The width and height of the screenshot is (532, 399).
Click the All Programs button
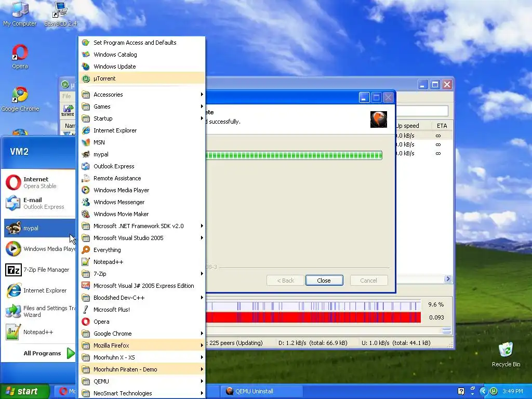pos(48,353)
